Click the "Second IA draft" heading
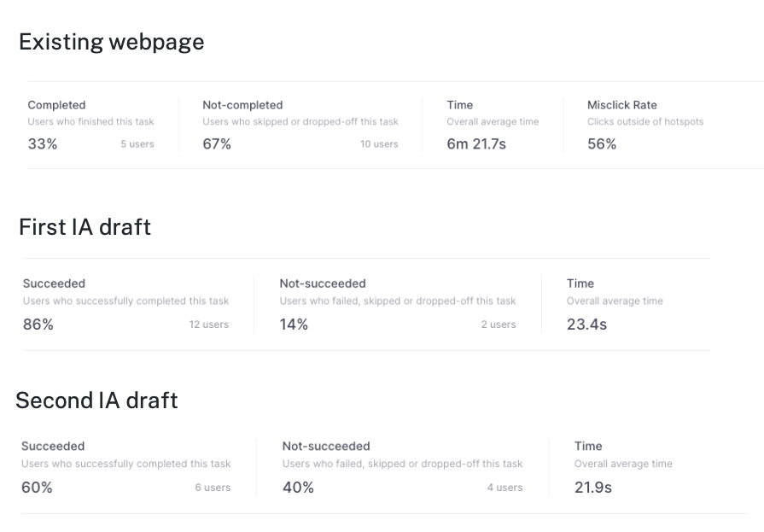The width and height of the screenshot is (764, 532). pos(96,400)
